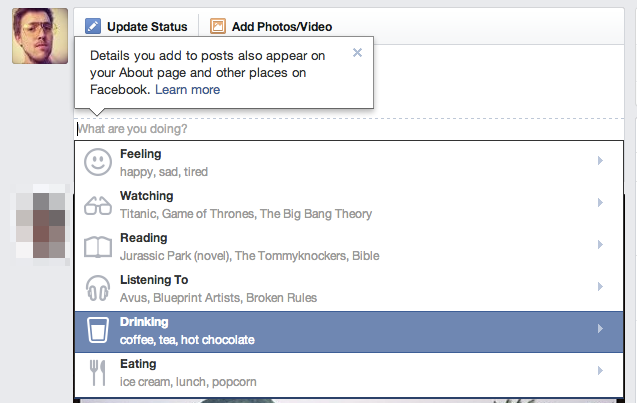Expand the Listening To submenu arrow
This screenshot has width=637, height=403.
point(600,286)
